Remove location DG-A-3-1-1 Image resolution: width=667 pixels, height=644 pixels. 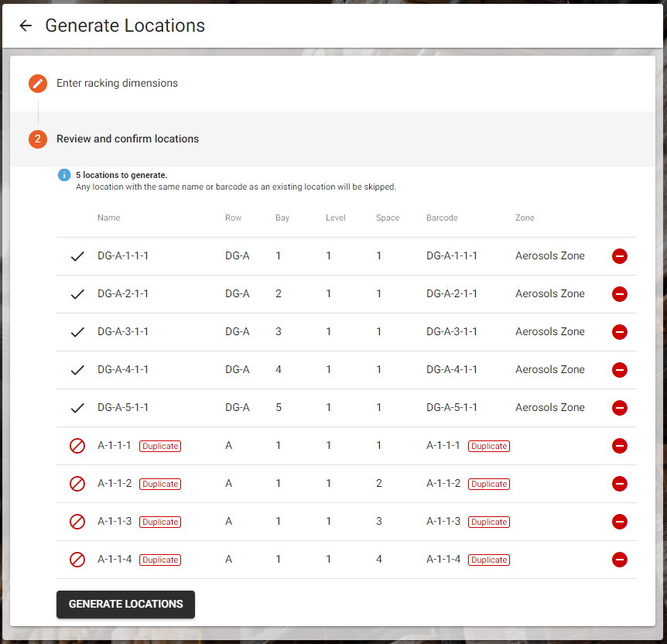619,332
